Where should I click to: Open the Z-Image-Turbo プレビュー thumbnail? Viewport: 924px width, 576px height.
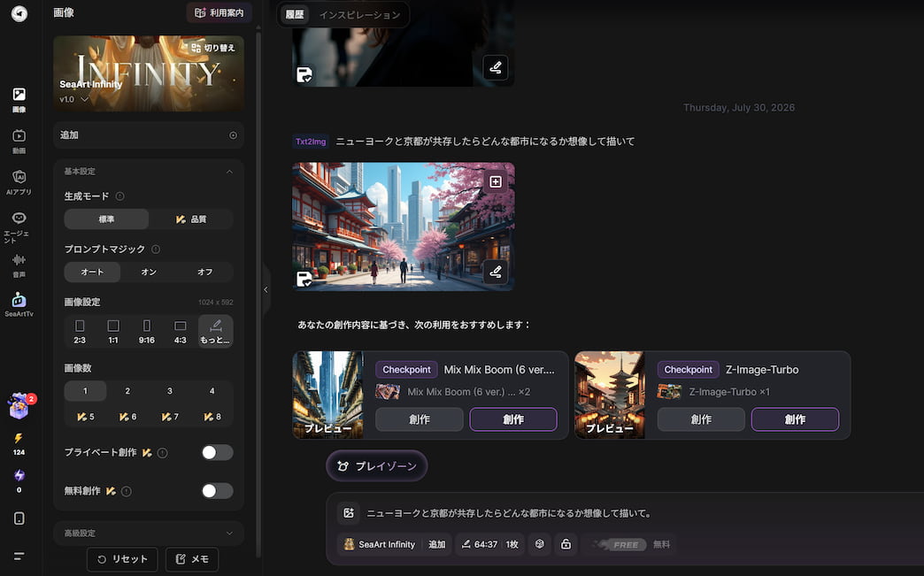(610, 395)
